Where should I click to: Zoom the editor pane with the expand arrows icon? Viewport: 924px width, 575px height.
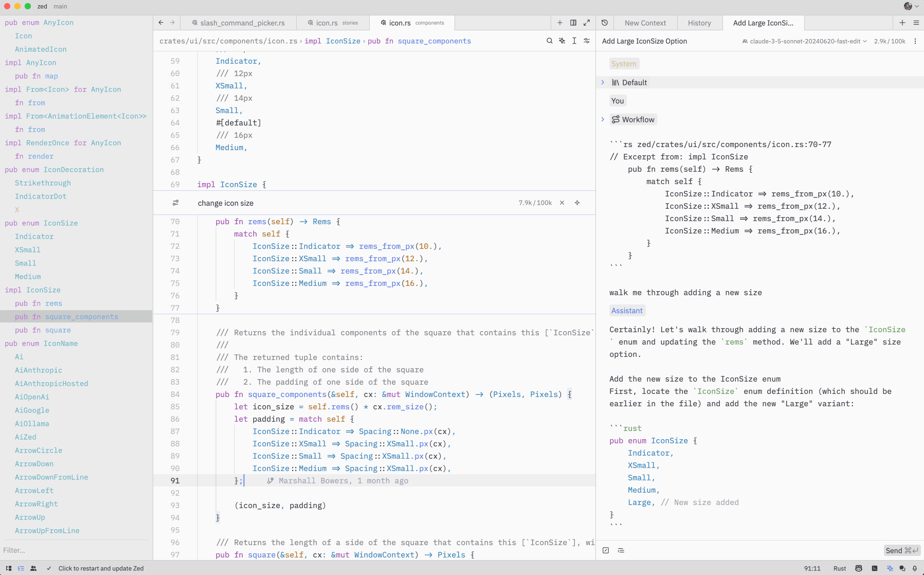click(x=587, y=23)
